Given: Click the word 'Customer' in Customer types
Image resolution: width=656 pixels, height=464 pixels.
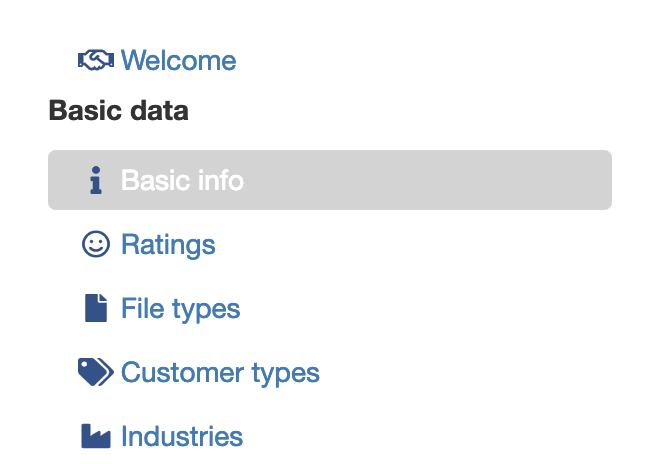Looking at the screenshot, I should [182, 372].
